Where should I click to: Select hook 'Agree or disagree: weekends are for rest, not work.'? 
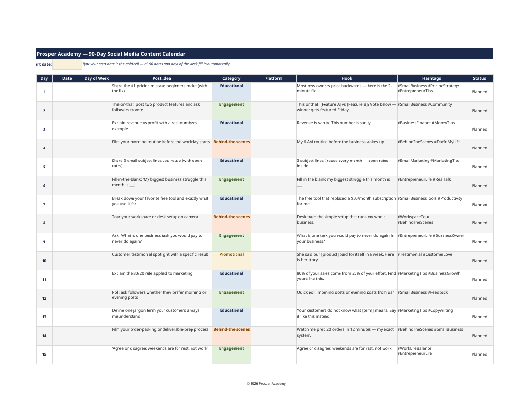coord(345,348)
